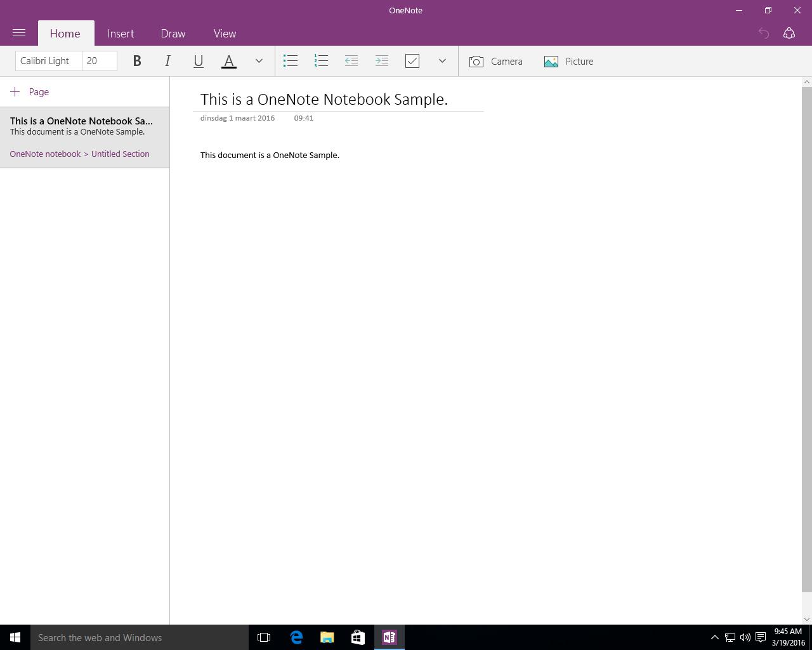Click the scrollbar down arrow
This screenshot has height=650, width=812.
(807, 620)
